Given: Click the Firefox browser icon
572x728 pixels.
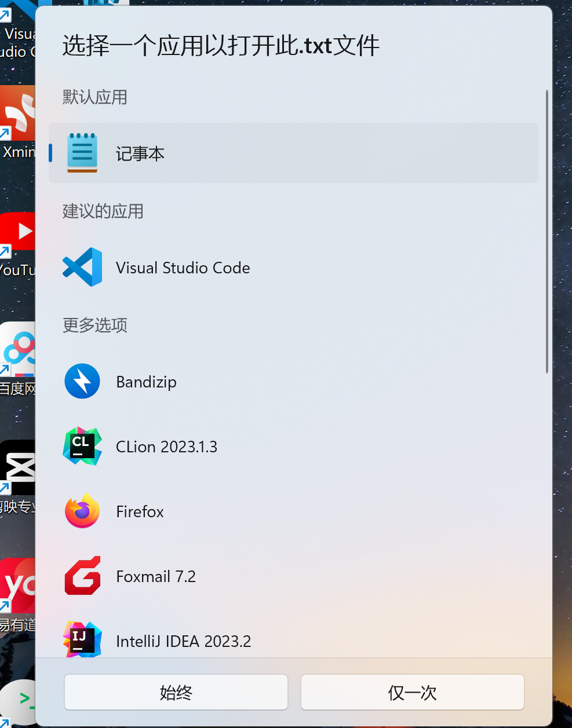Looking at the screenshot, I should tap(82, 511).
